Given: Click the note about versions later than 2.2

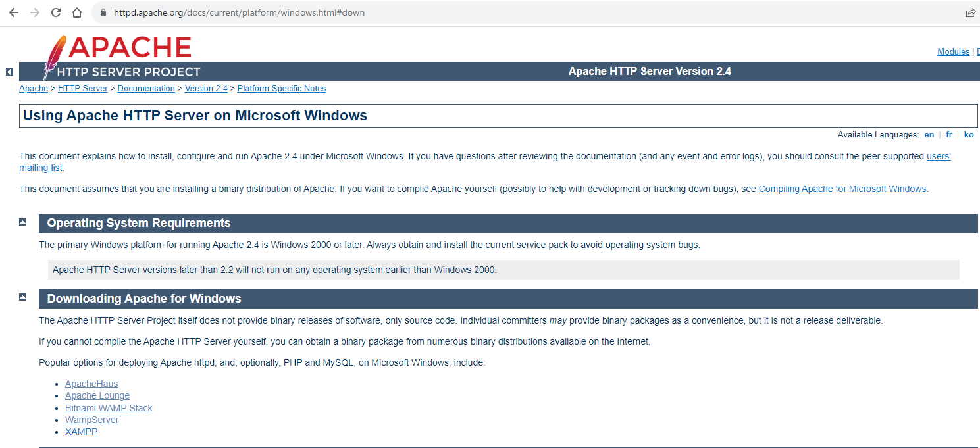Looking at the screenshot, I should coord(503,270).
